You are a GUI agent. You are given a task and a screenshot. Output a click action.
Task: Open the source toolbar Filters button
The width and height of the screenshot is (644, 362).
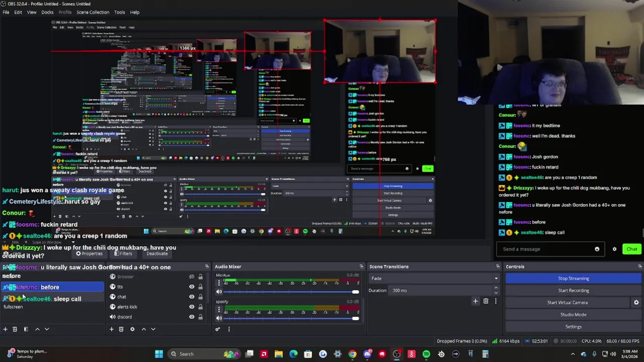coord(123,254)
